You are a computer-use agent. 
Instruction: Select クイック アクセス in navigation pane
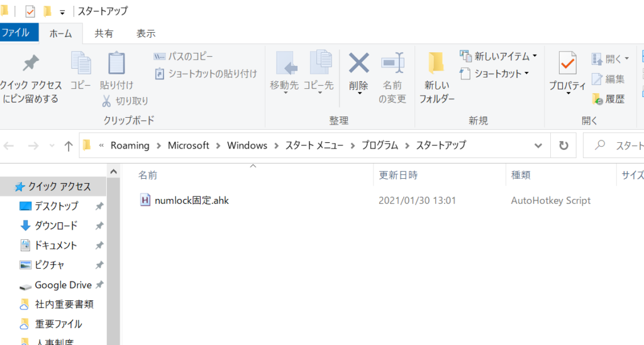tap(53, 186)
